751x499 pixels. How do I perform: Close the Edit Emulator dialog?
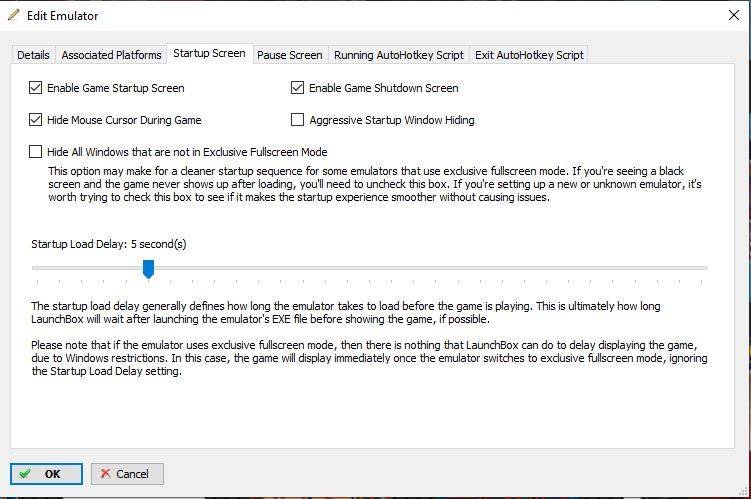733,15
